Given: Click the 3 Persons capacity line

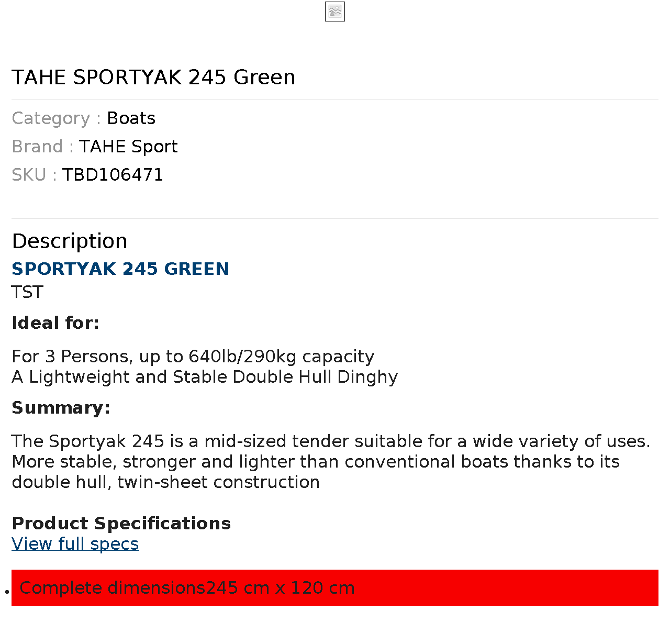Looking at the screenshot, I should click(x=193, y=357).
